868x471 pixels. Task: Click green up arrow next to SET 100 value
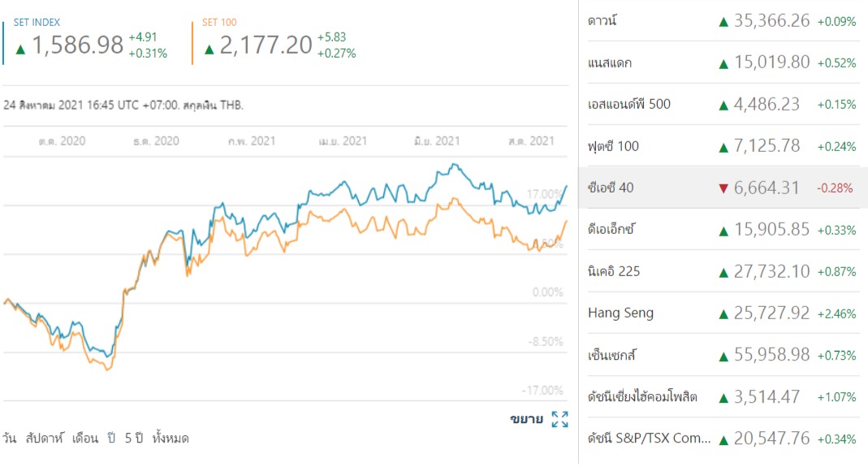[209, 49]
